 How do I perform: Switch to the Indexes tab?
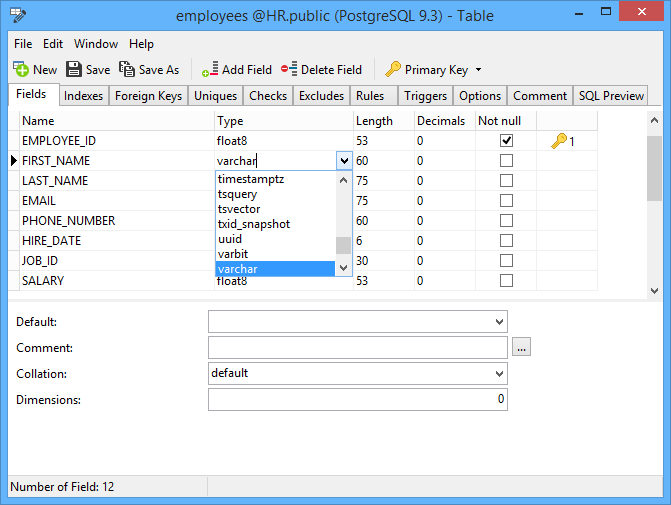click(83, 96)
